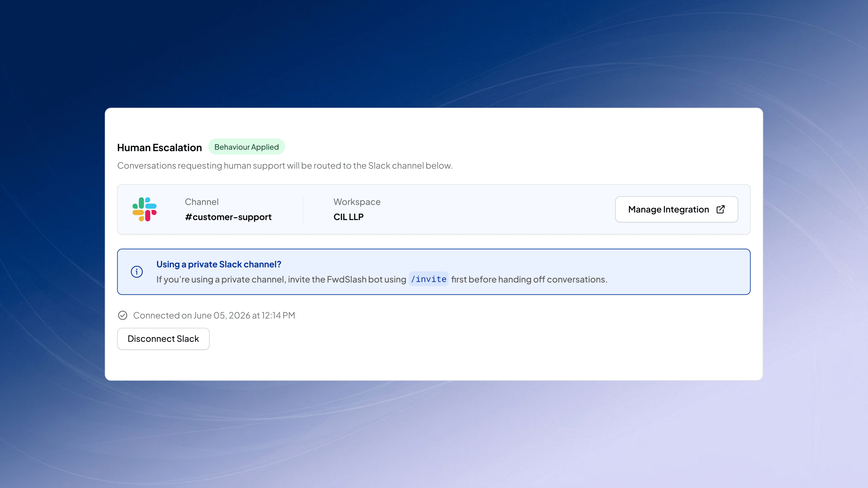Open Manage Integration

click(x=677, y=209)
